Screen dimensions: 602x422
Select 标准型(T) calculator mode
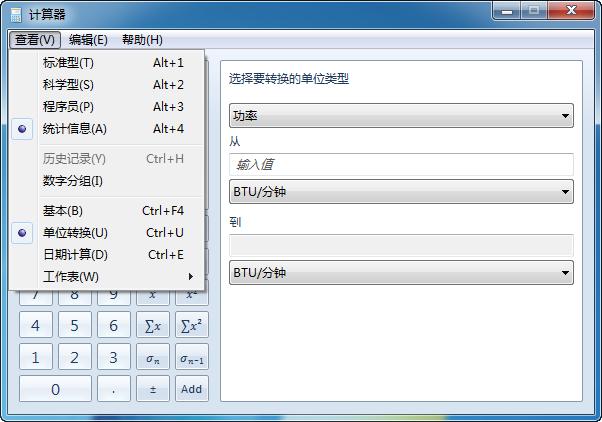point(107,63)
